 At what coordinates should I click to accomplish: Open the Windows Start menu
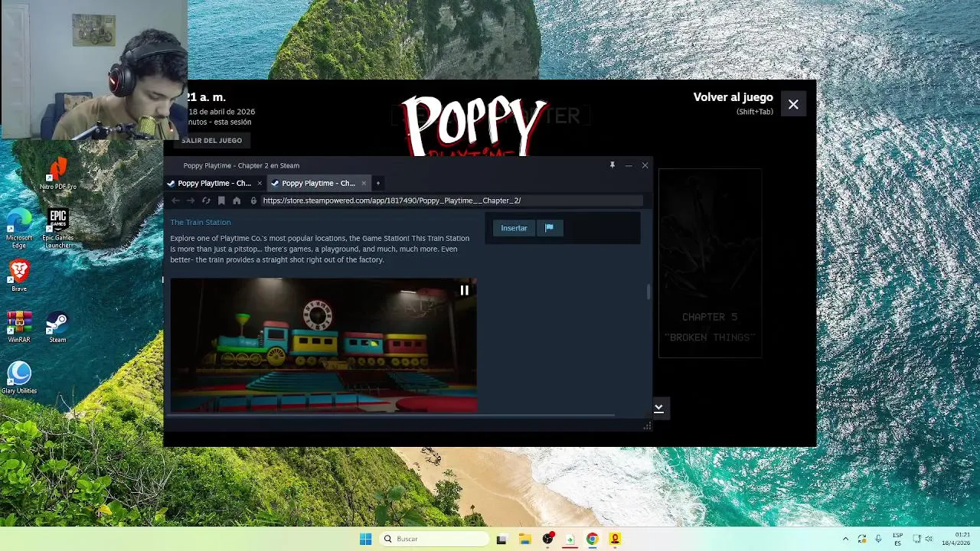[x=365, y=539]
